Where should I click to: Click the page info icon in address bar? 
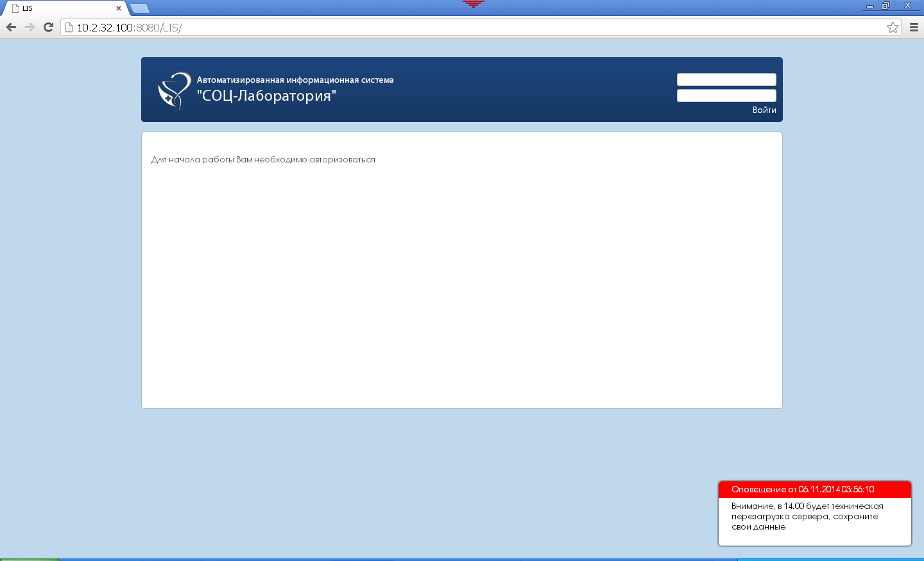69,28
